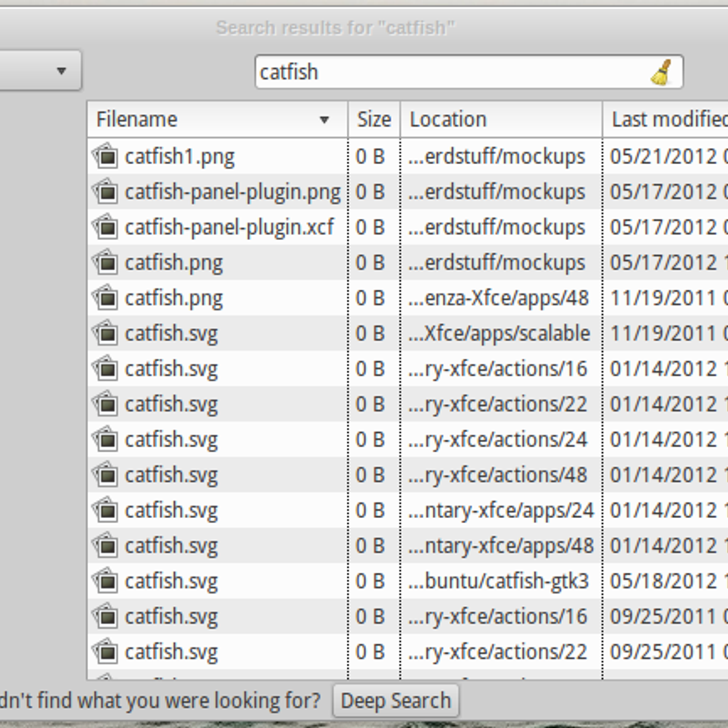Click the 05/17/2012 date of catfish-panel-plugin.png

click(663, 192)
